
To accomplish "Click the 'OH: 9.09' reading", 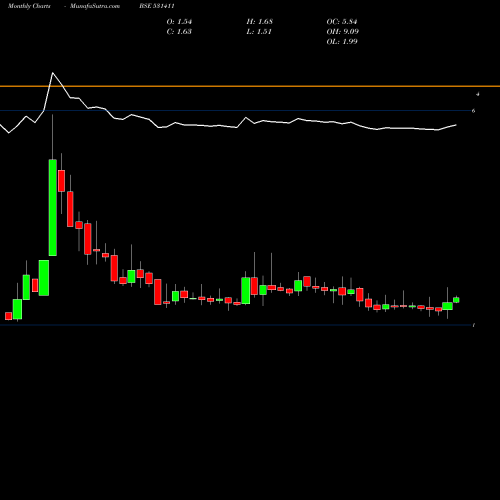I will click(343, 32).
